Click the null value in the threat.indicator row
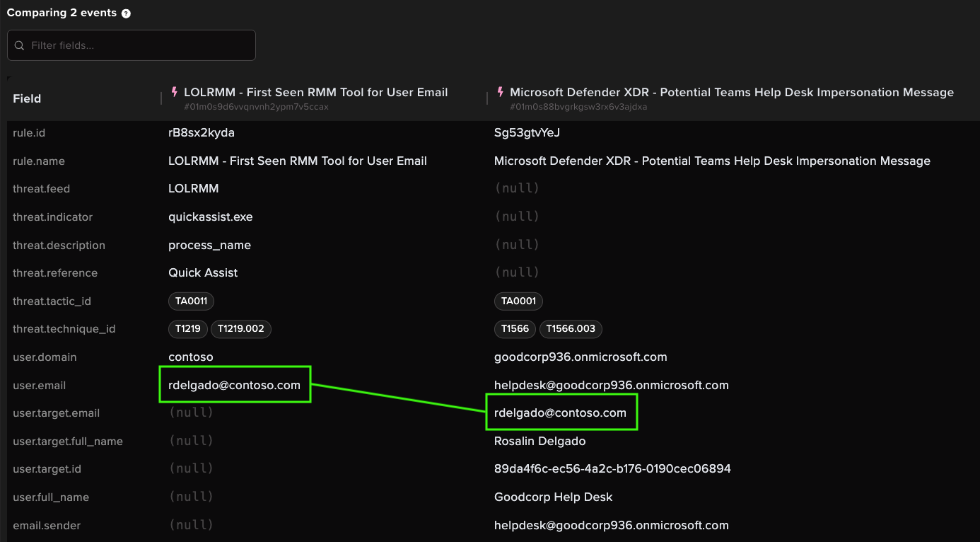This screenshot has height=542, width=980. point(517,217)
